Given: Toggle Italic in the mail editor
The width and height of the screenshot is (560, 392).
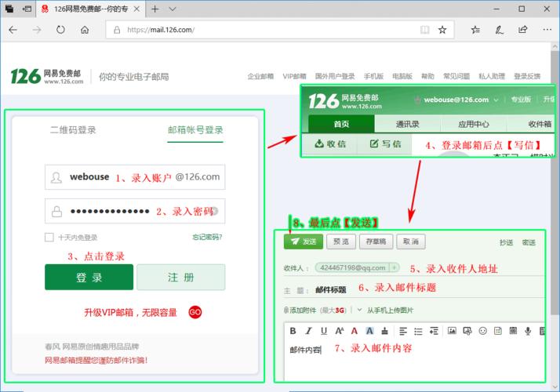Looking at the screenshot, I should click(x=308, y=331).
